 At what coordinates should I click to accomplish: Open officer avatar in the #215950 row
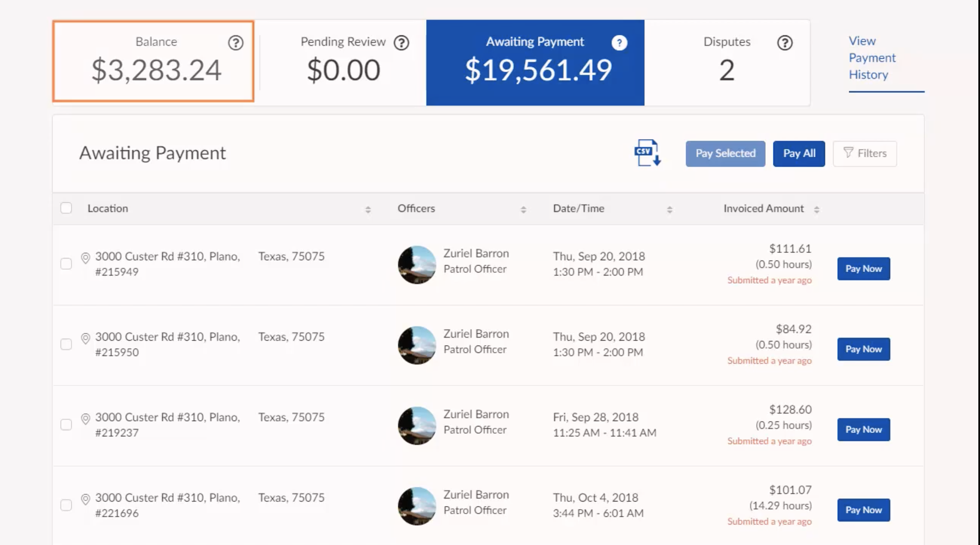(x=417, y=345)
